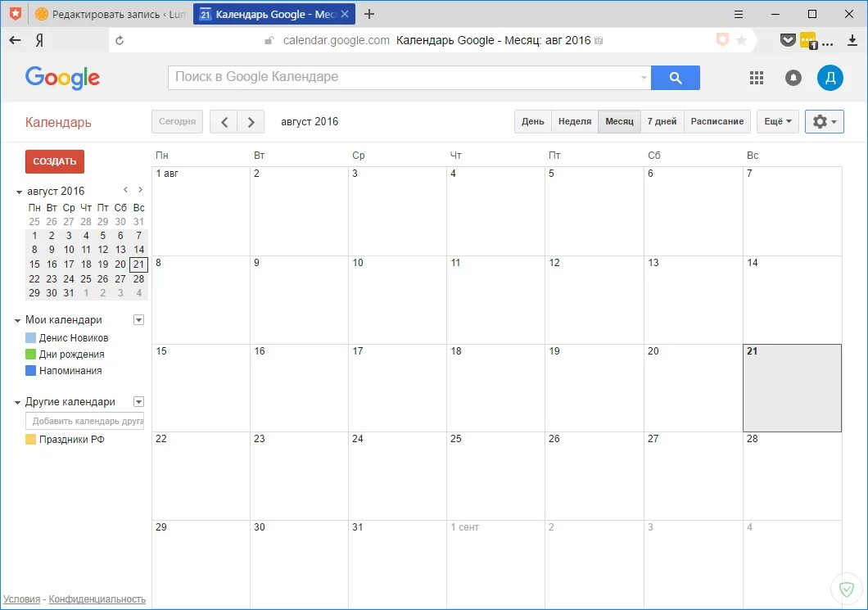Select the Месяц view
This screenshot has height=610, width=868.
point(619,121)
